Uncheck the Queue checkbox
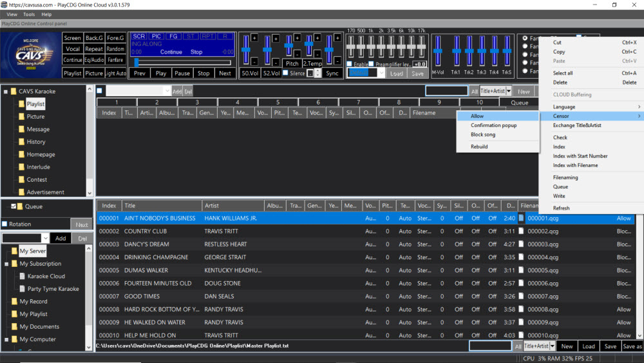 [14, 206]
